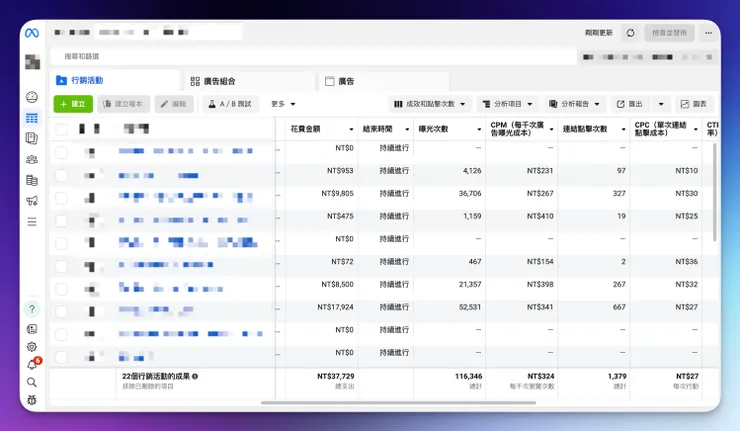Select the campaigns table grid icon
This screenshot has width=740, height=431.
32,118
